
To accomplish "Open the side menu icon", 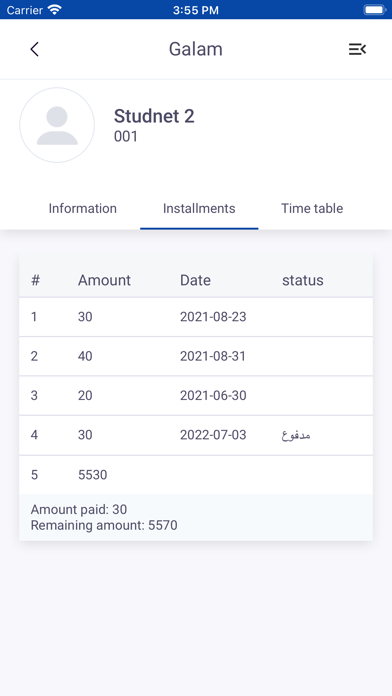I will tap(357, 49).
